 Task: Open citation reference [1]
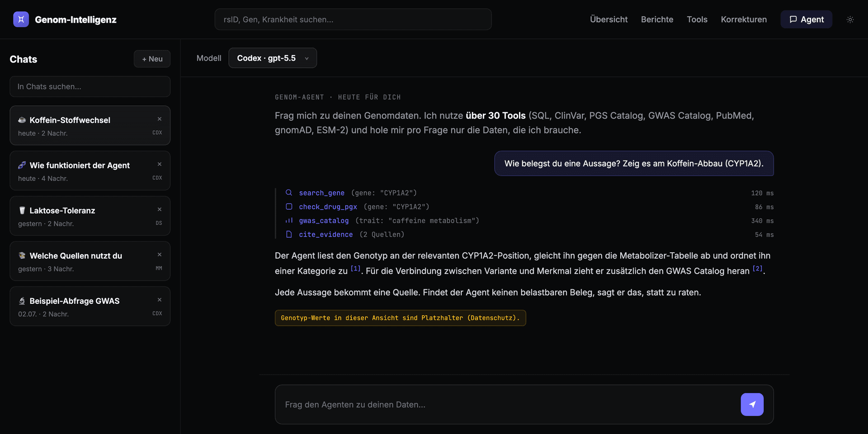[356, 269]
